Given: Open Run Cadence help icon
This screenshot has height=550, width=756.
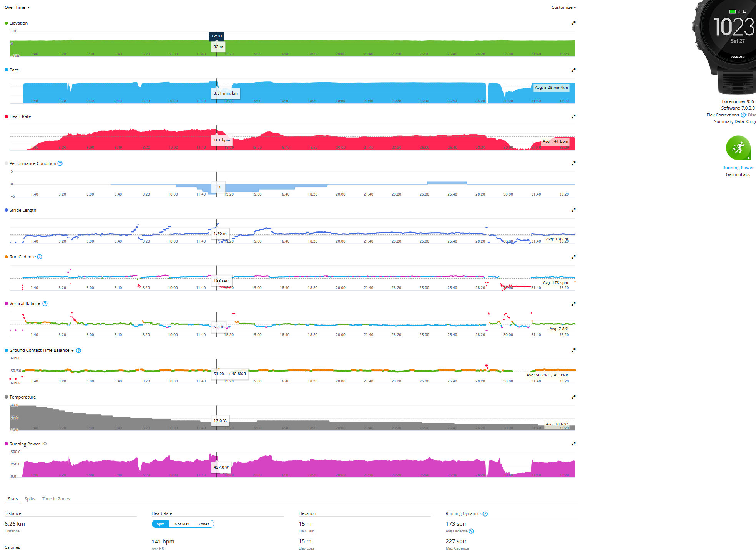Looking at the screenshot, I should [x=40, y=257].
